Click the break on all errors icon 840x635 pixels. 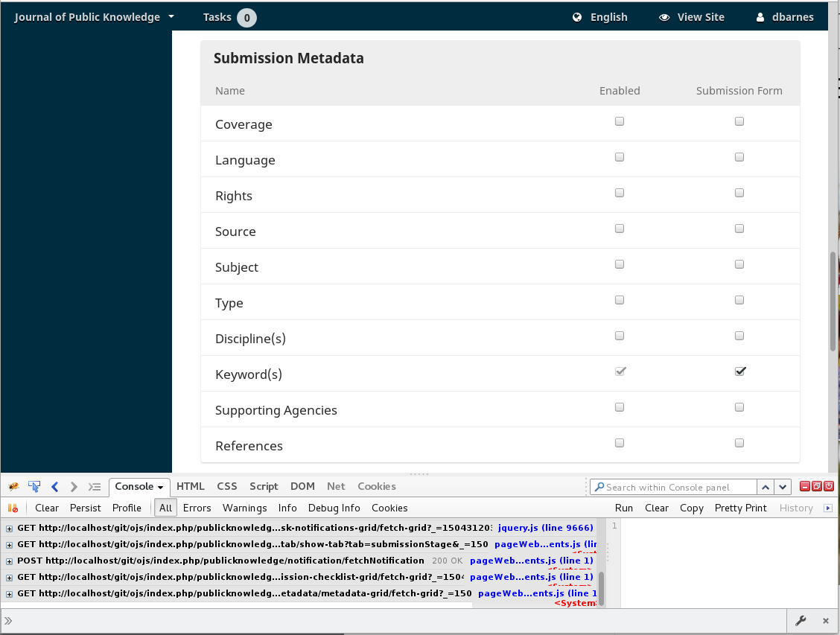tap(13, 508)
